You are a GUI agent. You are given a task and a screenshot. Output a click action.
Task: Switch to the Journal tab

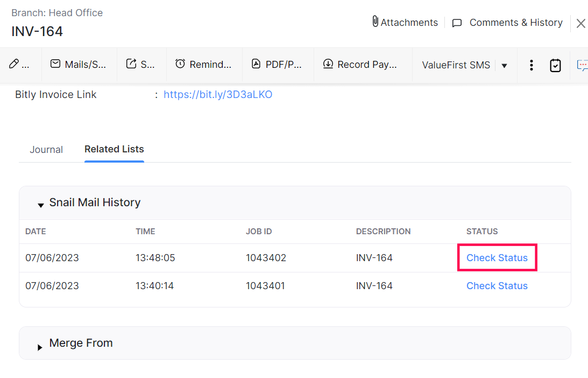click(46, 150)
